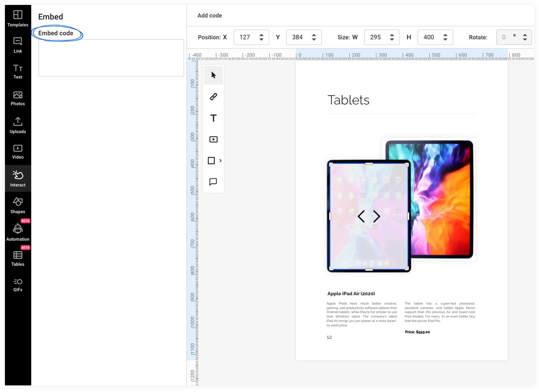This screenshot has width=539, height=392.
Task: Select the link chain tool
Action: click(x=213, y=97)
